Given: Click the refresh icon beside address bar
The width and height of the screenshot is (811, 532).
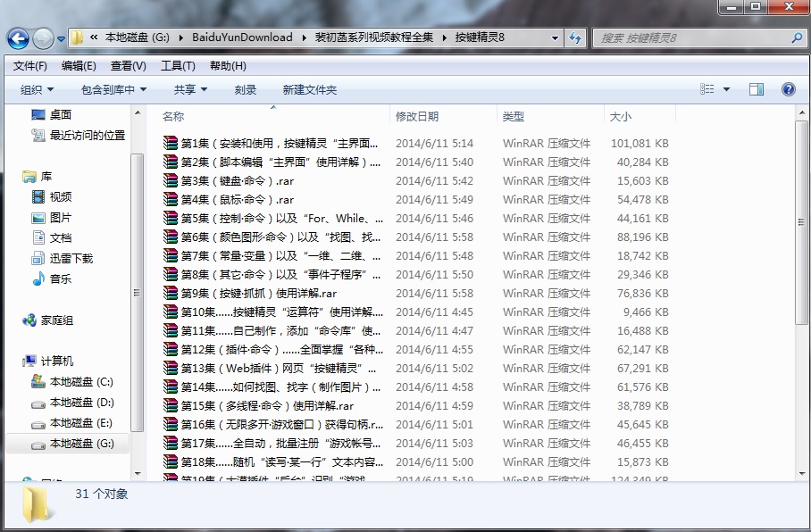Looking at the screenshot, I should point(575,37).
